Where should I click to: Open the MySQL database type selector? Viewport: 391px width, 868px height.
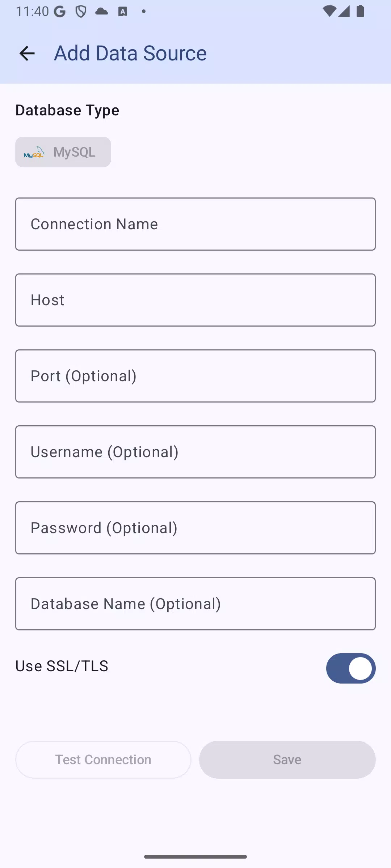point(63,152)
